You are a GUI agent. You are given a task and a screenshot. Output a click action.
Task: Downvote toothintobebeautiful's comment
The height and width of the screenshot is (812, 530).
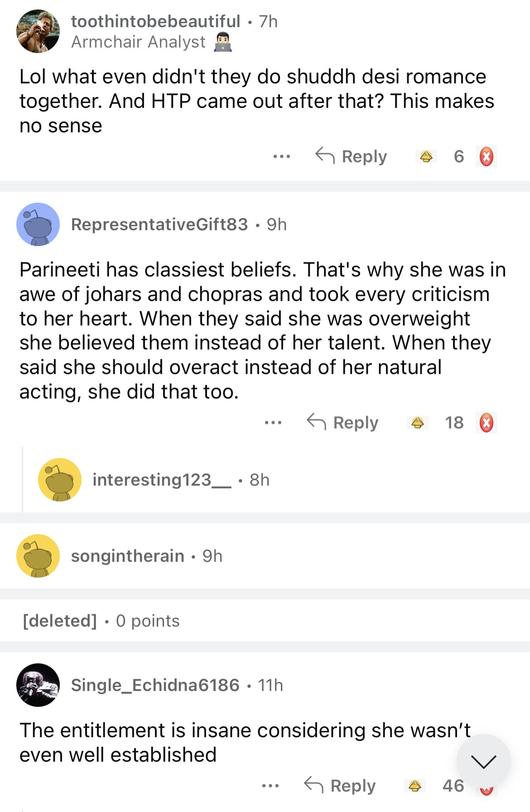pos(486,157)
